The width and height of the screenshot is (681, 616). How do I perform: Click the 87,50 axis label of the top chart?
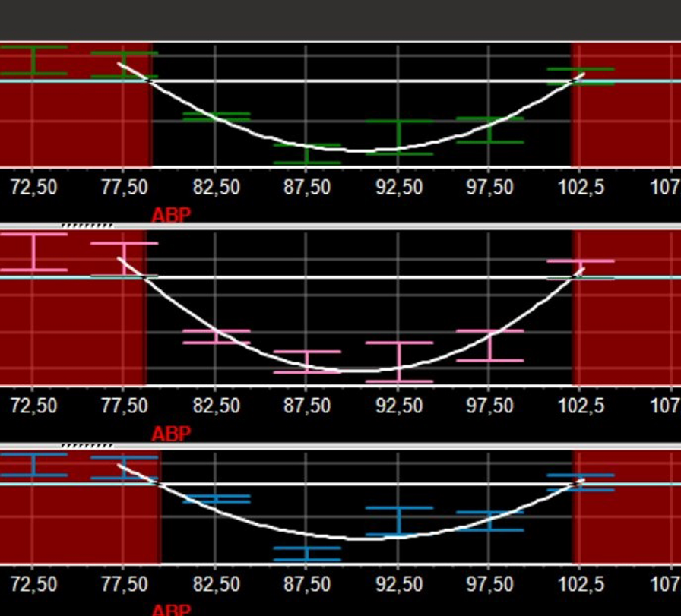(307, 187)
